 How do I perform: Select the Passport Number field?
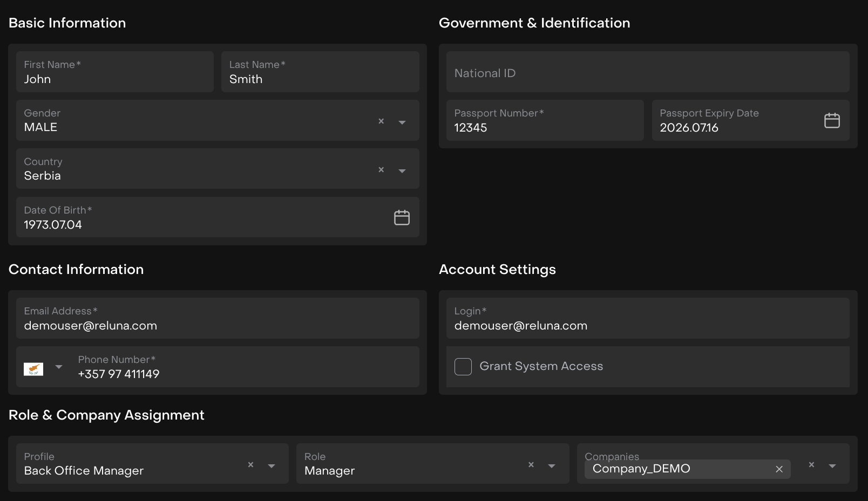pos(545,121)
